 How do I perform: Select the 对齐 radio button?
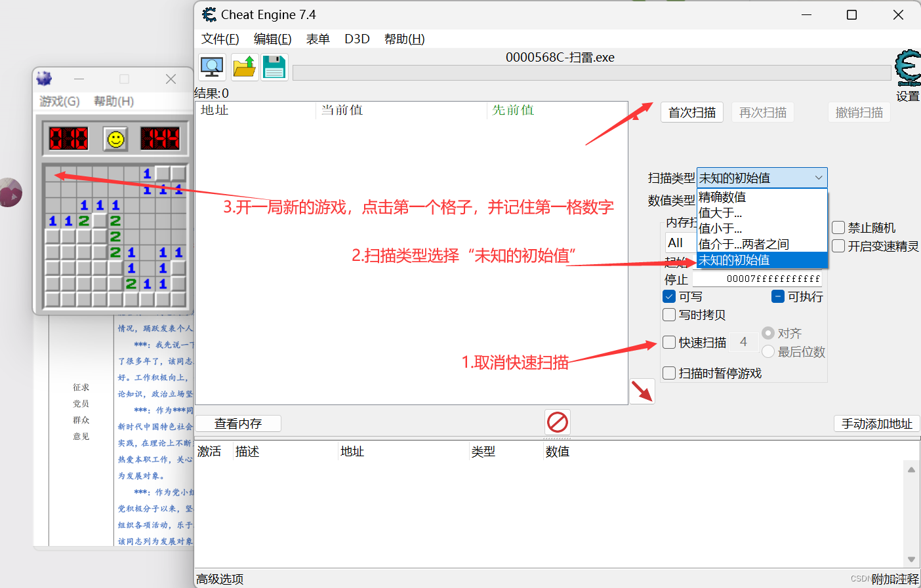coord(768,333)
